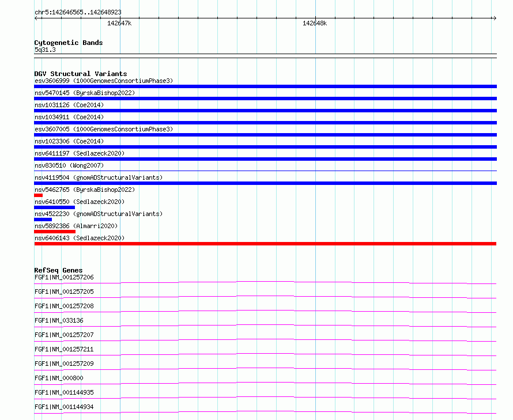Open variant nsv1023306 (Coe2014) label

click(x=69, y=141)
